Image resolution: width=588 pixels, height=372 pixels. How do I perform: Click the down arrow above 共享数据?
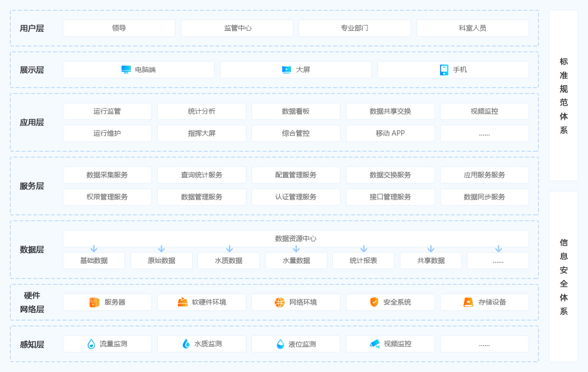(431, 249)
